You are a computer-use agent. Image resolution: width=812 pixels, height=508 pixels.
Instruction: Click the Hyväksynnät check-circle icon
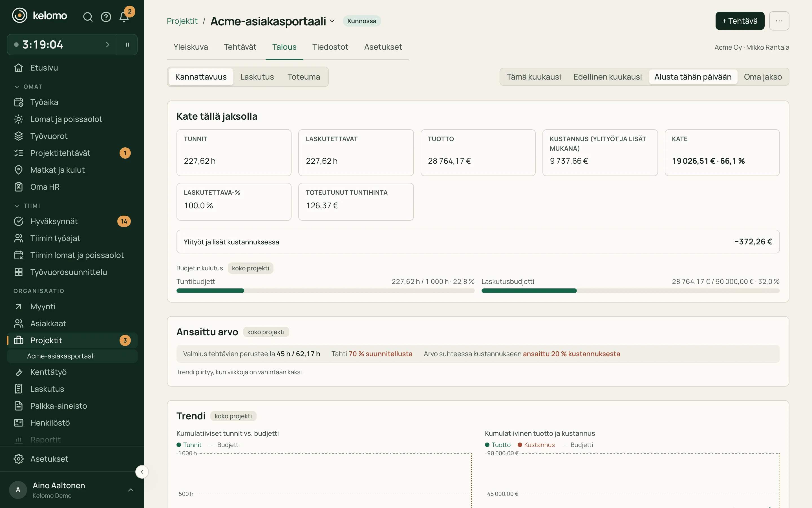[x=18, y=221]
